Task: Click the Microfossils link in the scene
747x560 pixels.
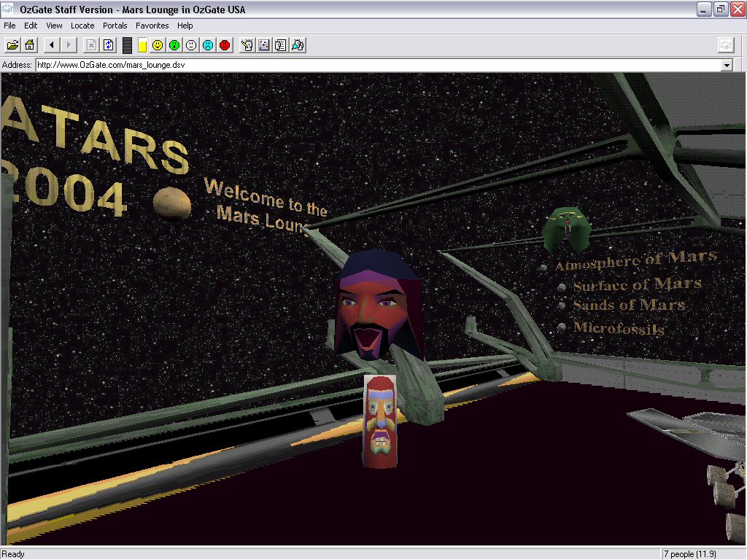Action: tap(619, 329)
